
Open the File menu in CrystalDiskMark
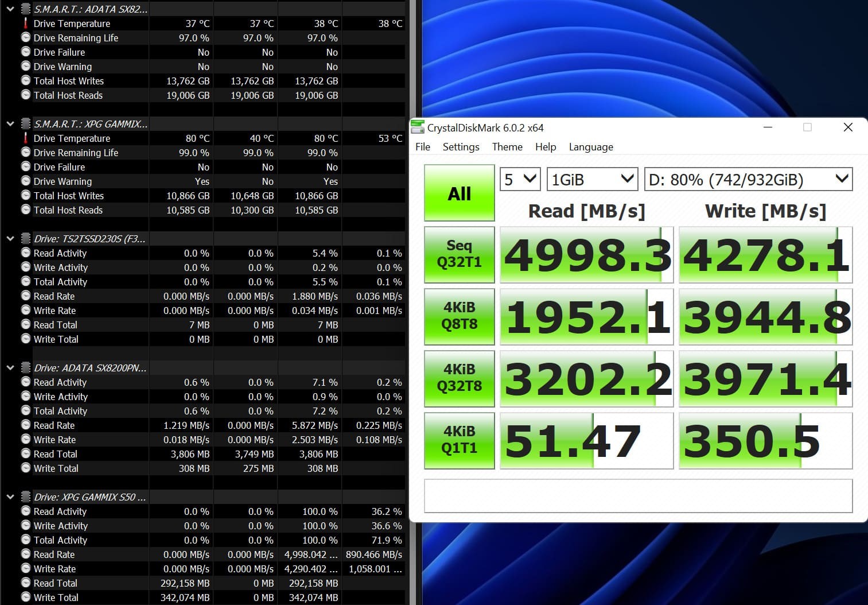(423, 147)
